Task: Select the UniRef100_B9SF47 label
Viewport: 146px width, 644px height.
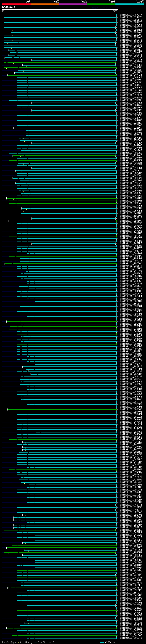Action: coord(131,273)
